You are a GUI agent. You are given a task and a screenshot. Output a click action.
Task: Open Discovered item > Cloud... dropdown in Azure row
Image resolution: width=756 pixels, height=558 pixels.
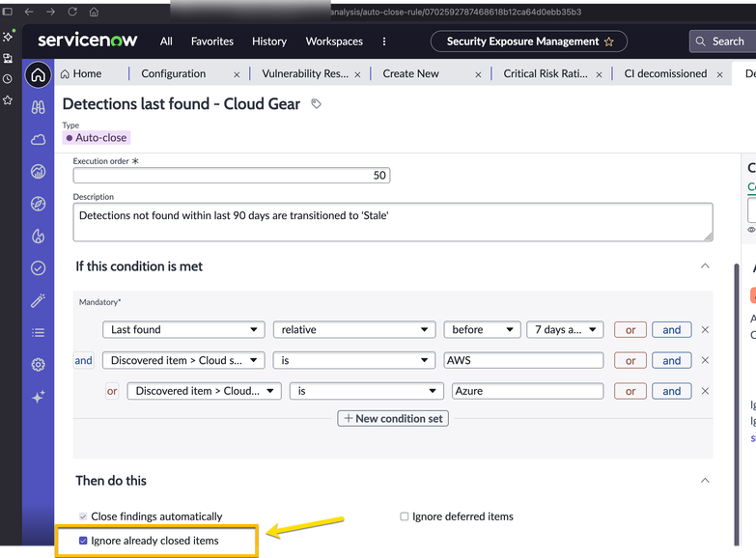pyautogui.click(x=205, y=391)
